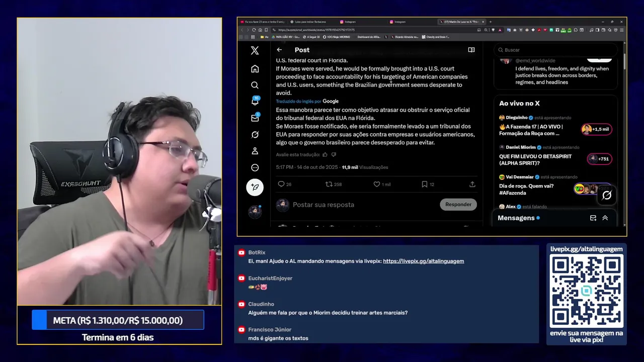Click the livepix.gg/altalinguagem link in chat
Image resolution: width=644 pixels, height=362 pixels.
[x=424, y=261]
